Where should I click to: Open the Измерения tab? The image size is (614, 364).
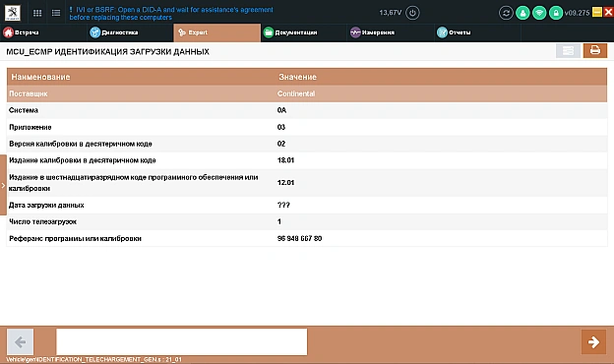tap(391, 32)
